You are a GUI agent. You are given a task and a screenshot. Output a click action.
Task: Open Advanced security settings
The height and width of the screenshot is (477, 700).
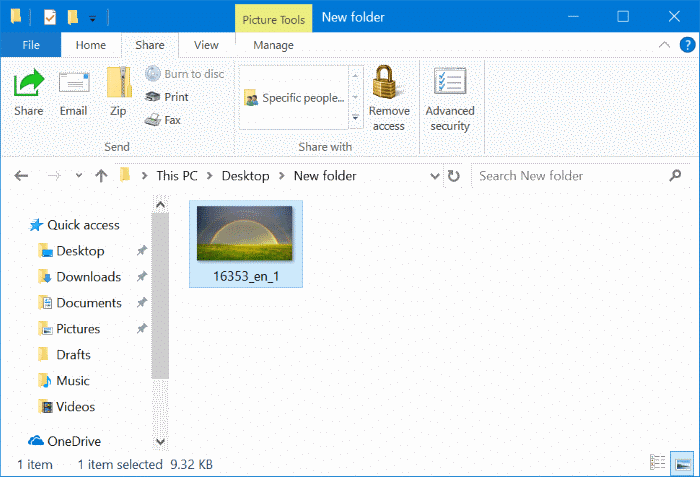pyautogui.click(x=450, y=99)
